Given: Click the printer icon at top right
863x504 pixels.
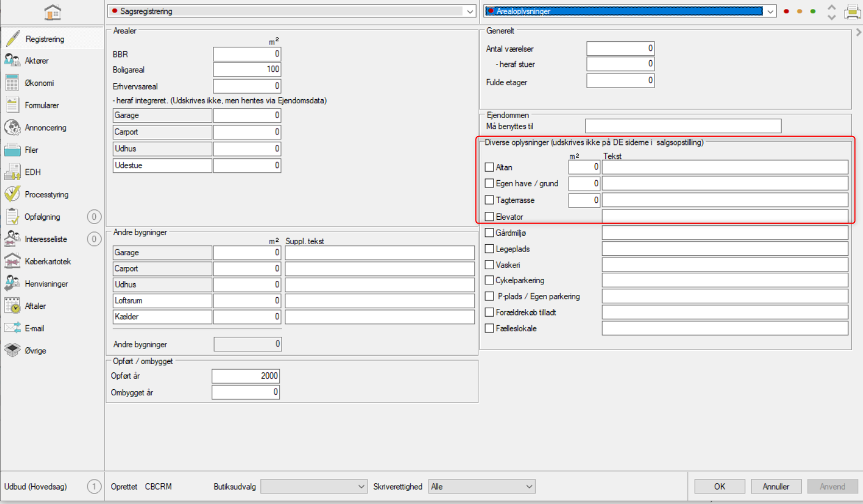Looking at the screenshot, I should pyautogui.click(x=852, y=12).
